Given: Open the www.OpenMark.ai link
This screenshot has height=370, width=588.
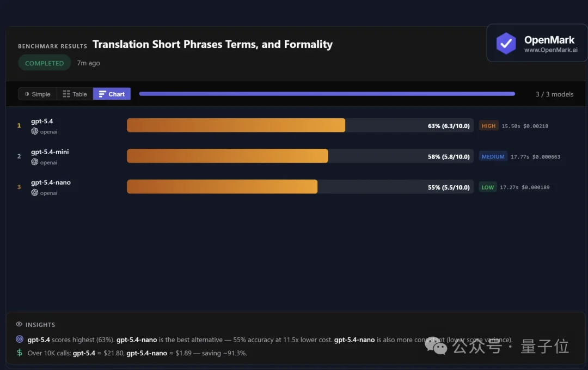Looking at the screenshot, I should 550,50.
